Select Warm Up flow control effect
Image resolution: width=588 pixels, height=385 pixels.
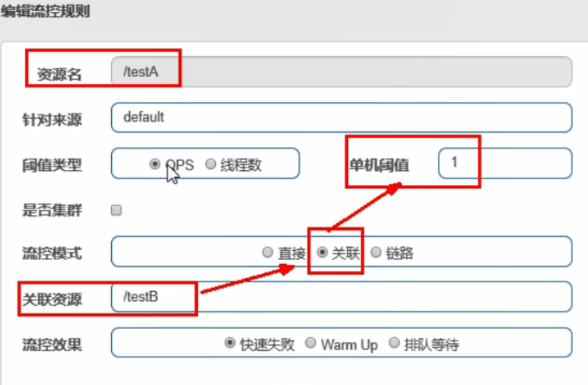[x=310, y=343]
